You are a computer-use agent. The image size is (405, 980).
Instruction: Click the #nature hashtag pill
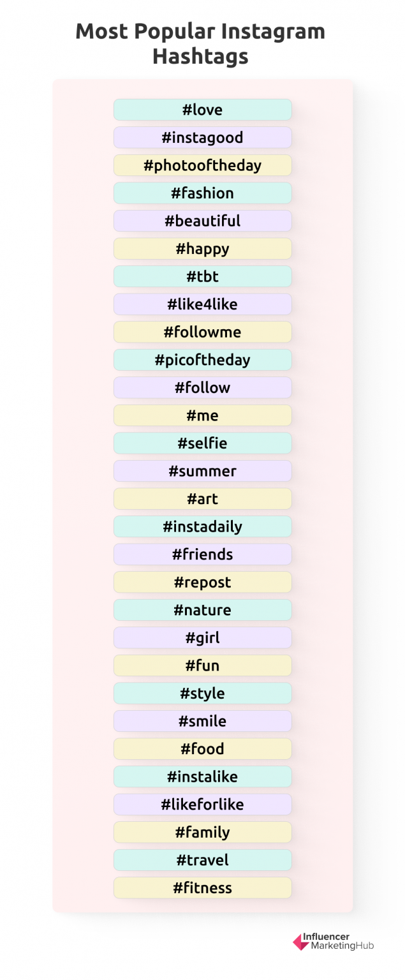click(202, 610)
